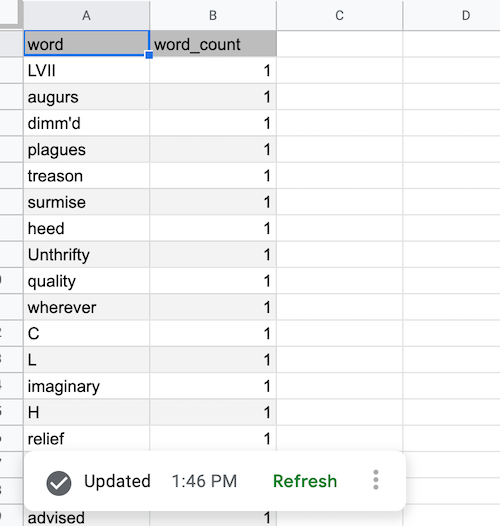Select the cell containing imaginary
This screenshot has width=500, height=526.
coord(87,386)
